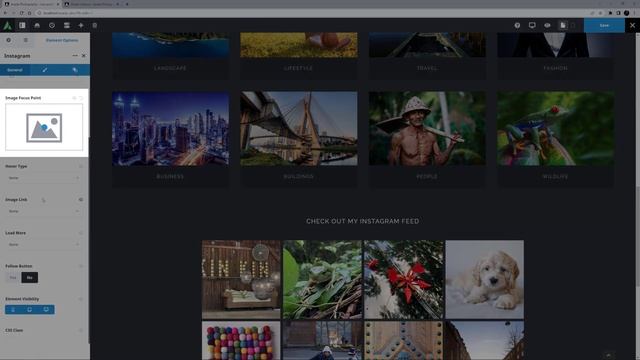Click the Image Link preview eye icon

[x=81, y=200]
